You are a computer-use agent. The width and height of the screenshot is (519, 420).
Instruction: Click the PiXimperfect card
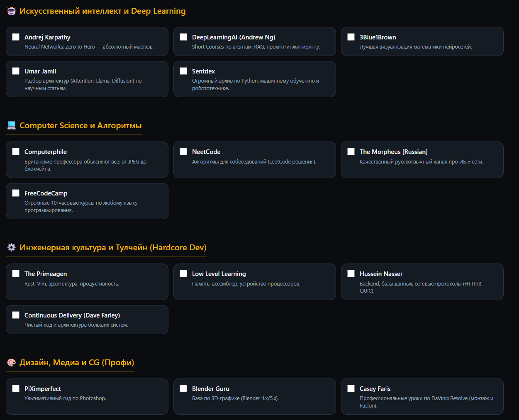tap(87, 396)
